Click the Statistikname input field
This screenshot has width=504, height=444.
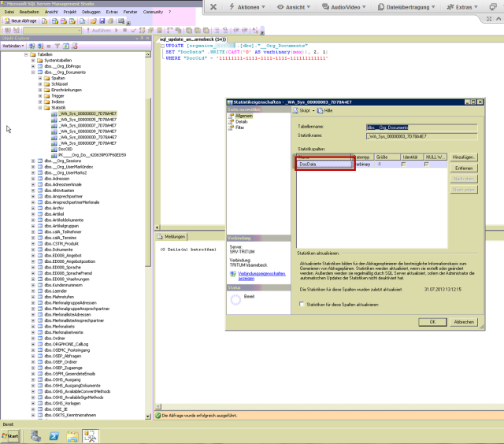pos(422,136)
